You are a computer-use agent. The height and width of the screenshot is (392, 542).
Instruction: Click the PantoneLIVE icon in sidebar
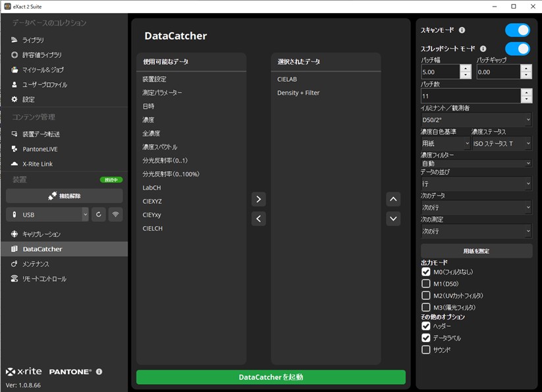click(14, 149)
